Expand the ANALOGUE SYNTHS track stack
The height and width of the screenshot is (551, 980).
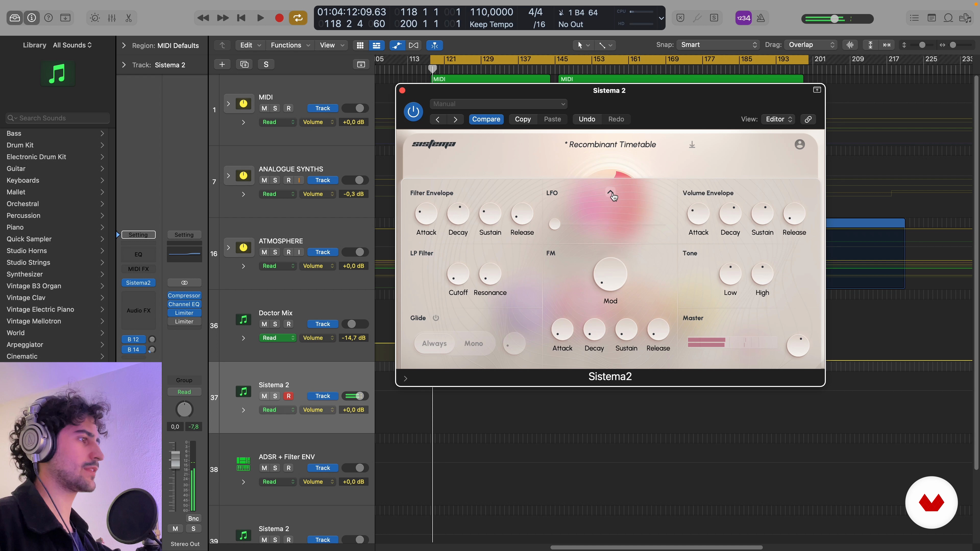tap(228, 176)
